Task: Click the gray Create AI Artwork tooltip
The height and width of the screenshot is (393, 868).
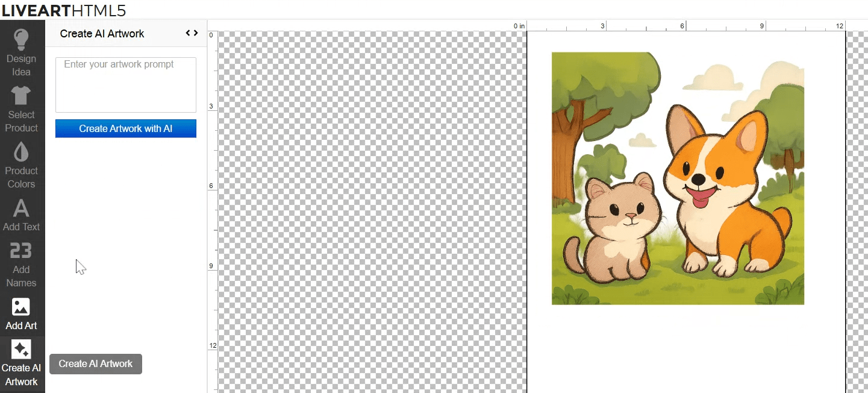Action: point(96,364)
